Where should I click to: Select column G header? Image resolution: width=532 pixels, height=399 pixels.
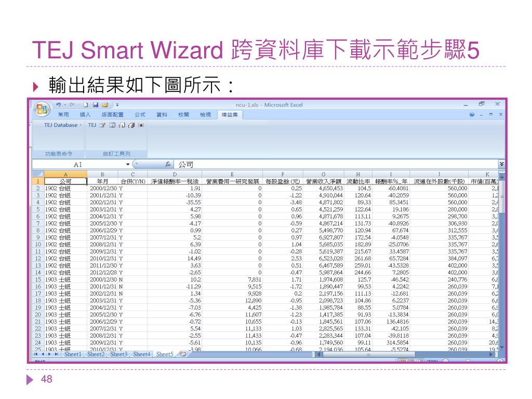[323, 174]
